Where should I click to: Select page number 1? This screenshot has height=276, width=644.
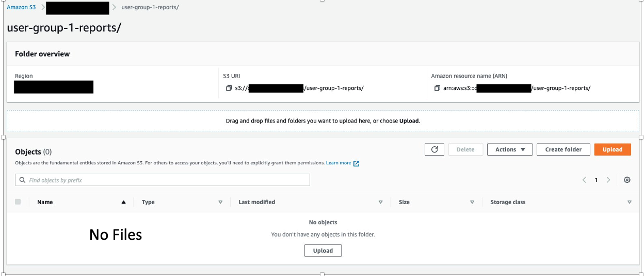[597, 180]
